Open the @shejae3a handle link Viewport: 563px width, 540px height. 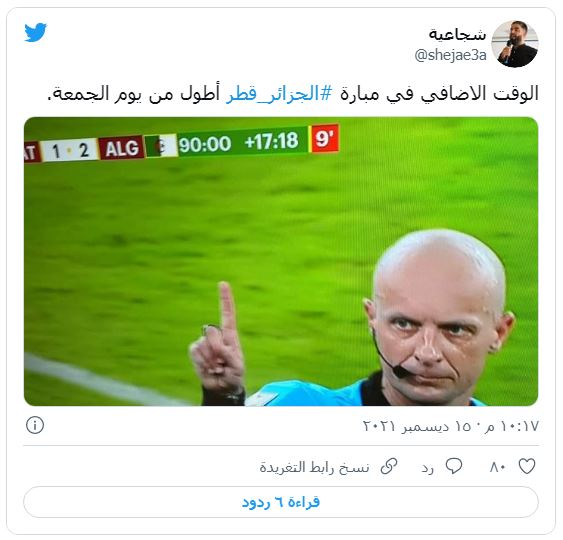(450, 55)
